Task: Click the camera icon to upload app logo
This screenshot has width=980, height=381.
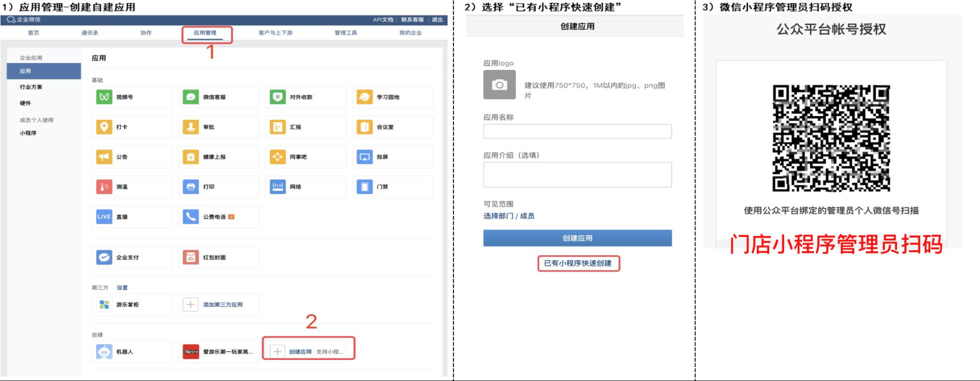Action: (x=499, y=85)
